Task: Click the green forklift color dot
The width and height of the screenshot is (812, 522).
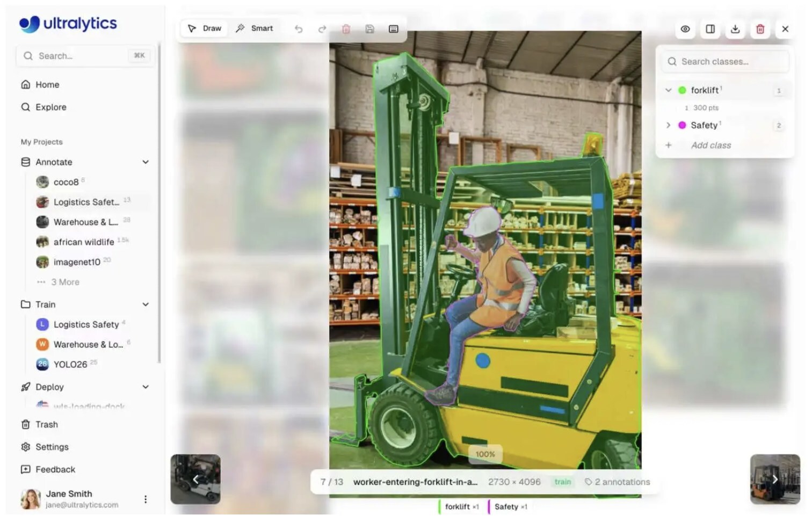Action: [682, 90]
